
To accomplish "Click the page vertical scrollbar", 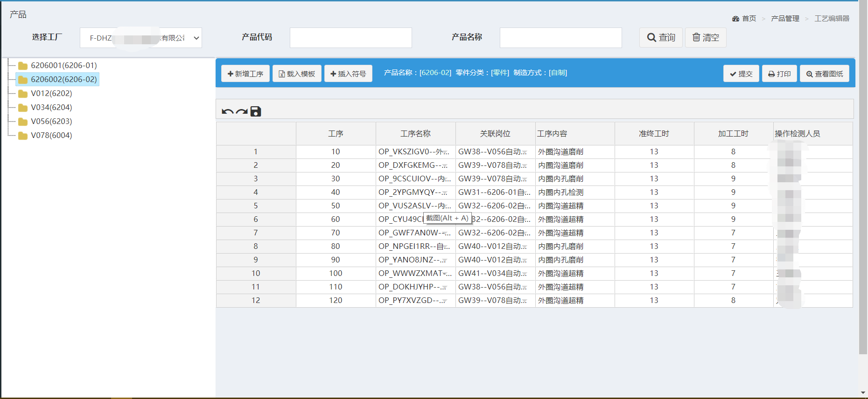I will [863, 177].
